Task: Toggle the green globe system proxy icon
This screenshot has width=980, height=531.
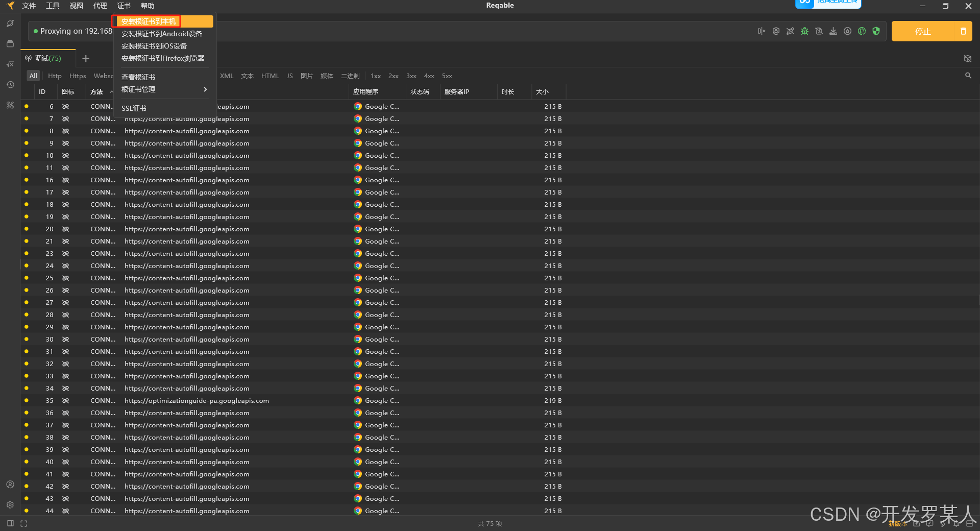Action: point(862,31)
